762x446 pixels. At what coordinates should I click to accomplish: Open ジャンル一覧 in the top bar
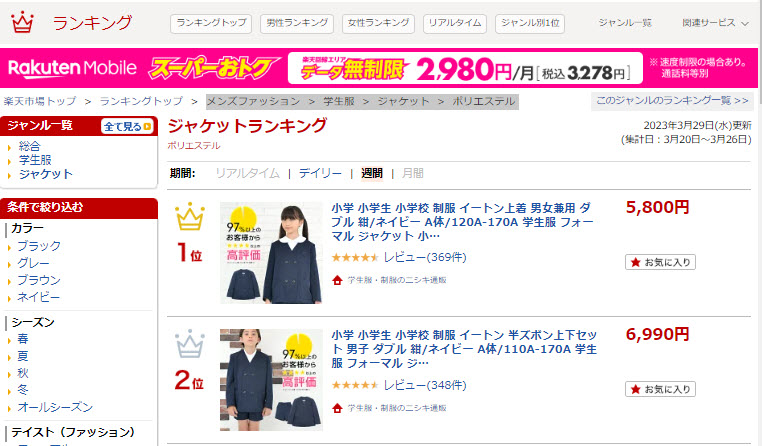[x=625, y=23]
